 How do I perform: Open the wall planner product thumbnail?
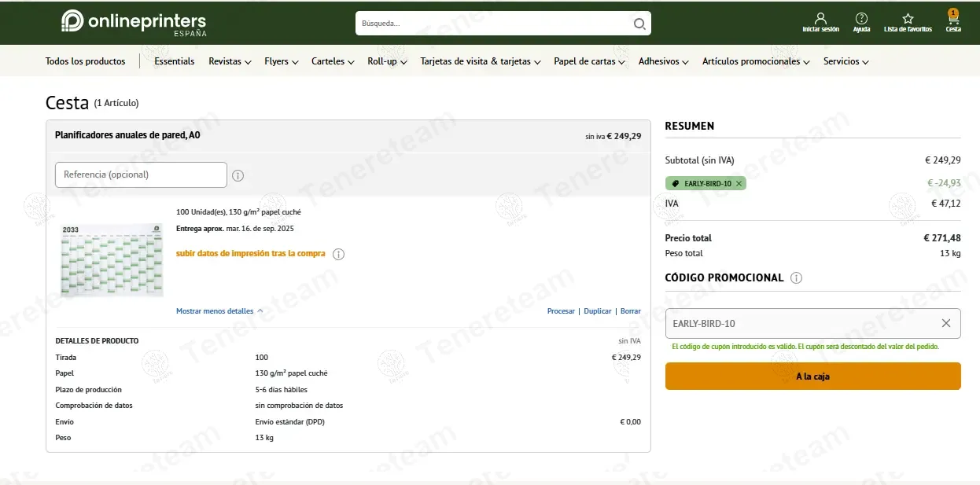(112, 260)
